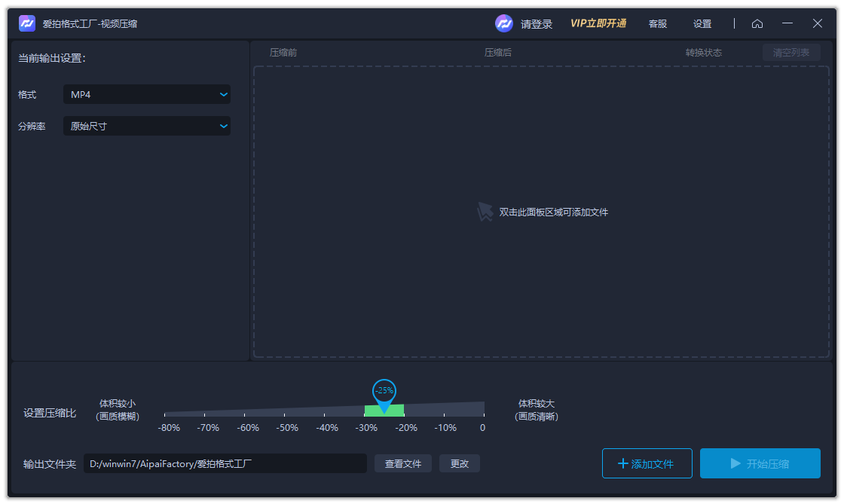
Task: Click the 体积较小 (画质模糊) label
Action: coord(118,410)
